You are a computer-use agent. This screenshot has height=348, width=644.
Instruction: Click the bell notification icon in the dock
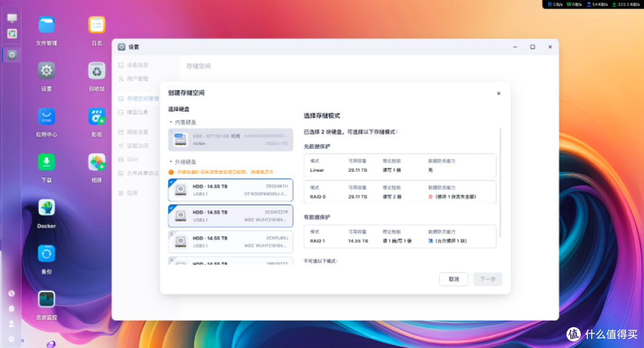(x=11, y=309)
